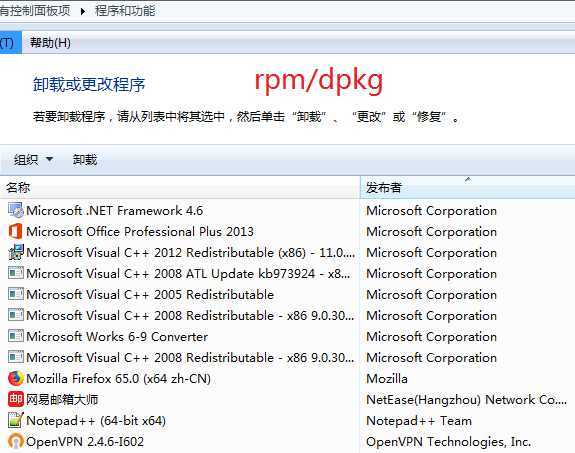Select Mozilla Firefox 65.0 (x64 zh-CN) text
Viewport: 575px width, 453px height.
point(118,378)
